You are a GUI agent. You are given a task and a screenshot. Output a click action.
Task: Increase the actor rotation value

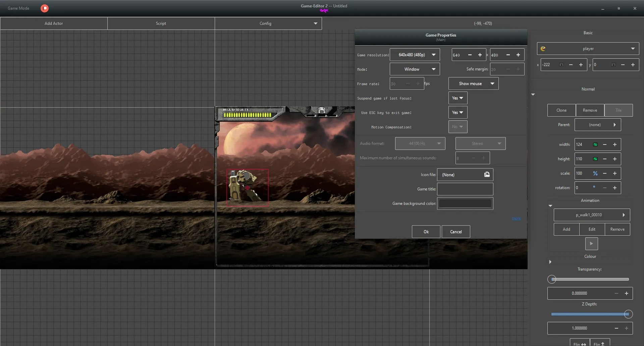pos(615,188)
